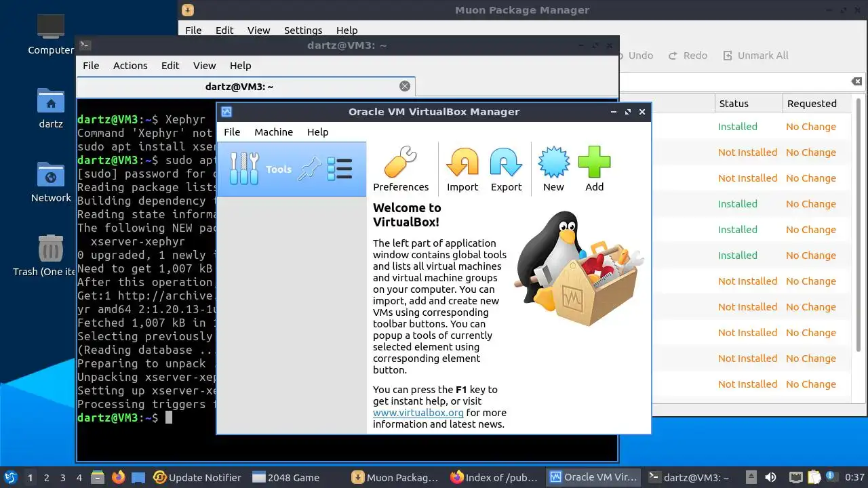Sort by the Requested column header

click(x=816, y=104)
